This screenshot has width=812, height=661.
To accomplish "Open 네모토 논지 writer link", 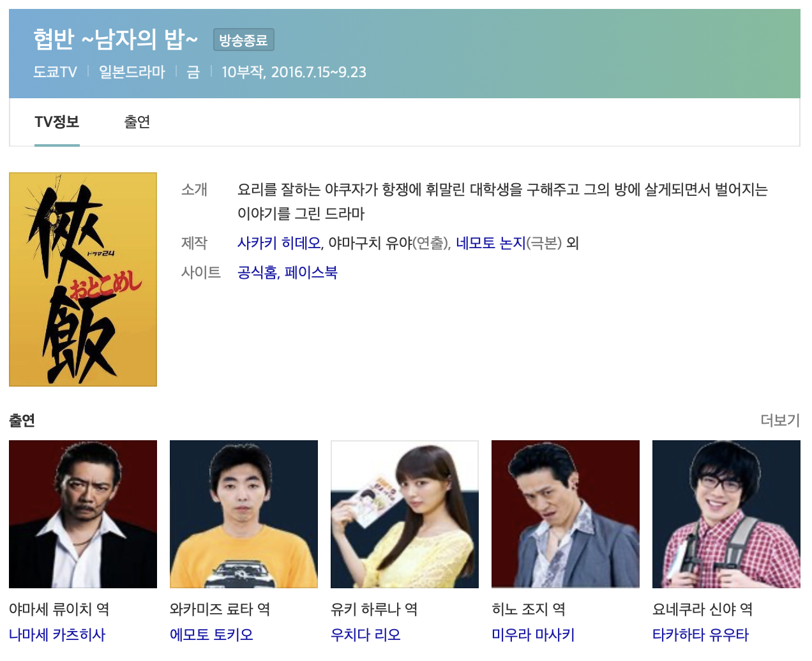I will click(x=491, y=243).
